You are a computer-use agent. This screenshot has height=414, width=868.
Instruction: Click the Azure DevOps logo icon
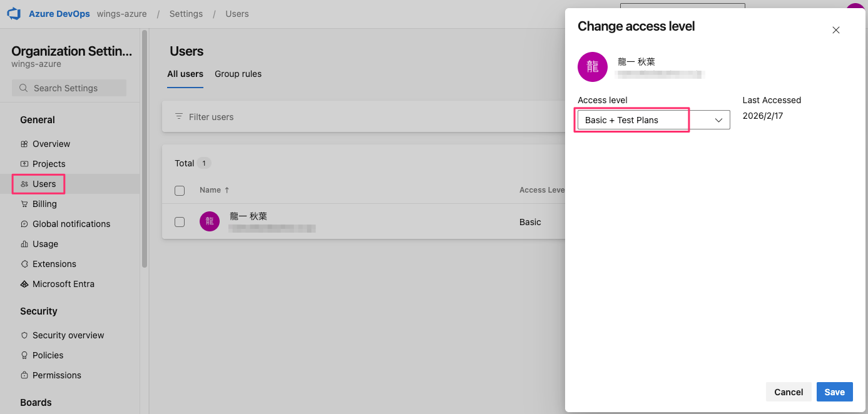pyautogui.click(x=14, y=14)
